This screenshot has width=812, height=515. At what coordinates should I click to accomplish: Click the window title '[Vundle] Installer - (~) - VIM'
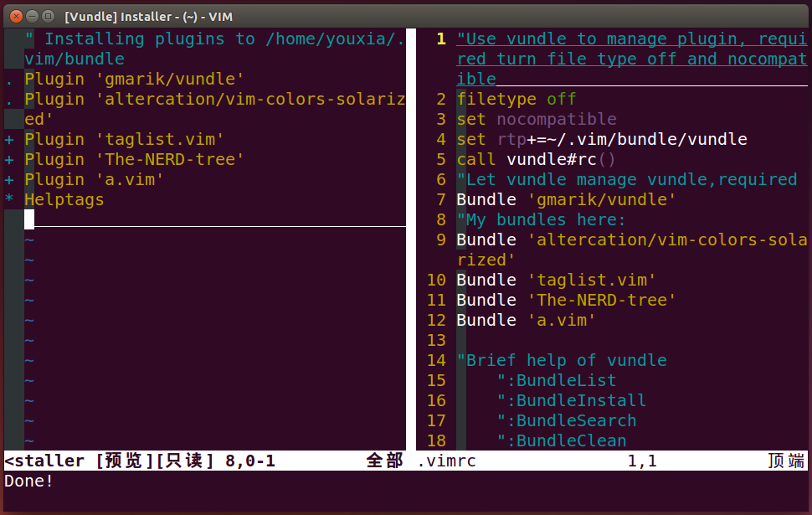(149, 17)
